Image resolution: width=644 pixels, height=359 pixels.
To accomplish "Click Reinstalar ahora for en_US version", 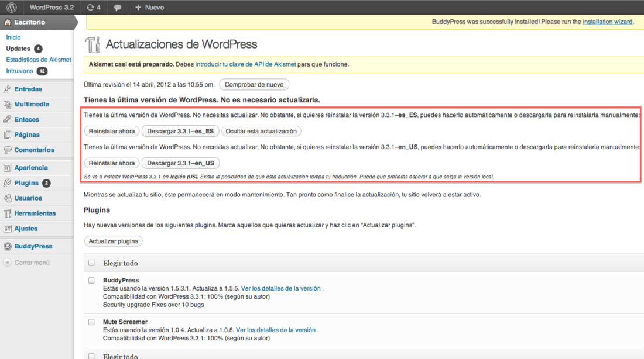I will [x=112, y=163].
